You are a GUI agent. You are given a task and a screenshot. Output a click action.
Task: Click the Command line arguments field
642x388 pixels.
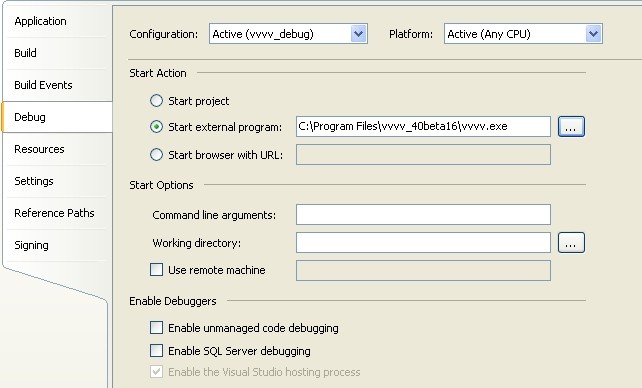tap(423, 215)
